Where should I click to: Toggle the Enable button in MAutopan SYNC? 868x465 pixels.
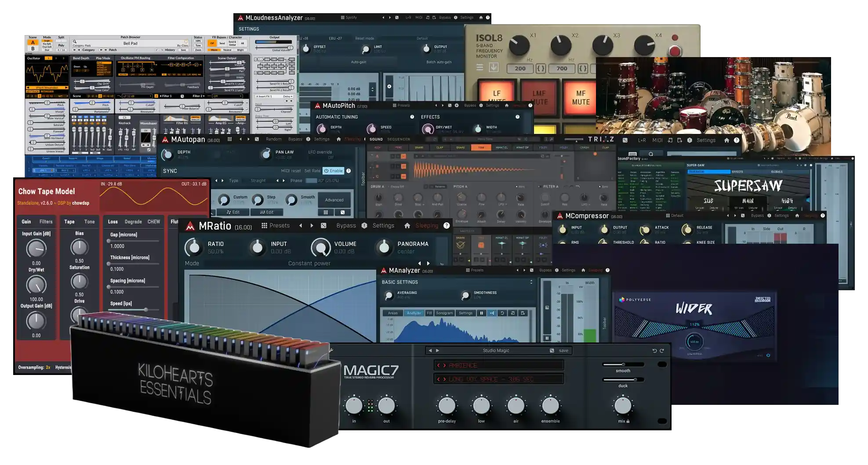333,171
